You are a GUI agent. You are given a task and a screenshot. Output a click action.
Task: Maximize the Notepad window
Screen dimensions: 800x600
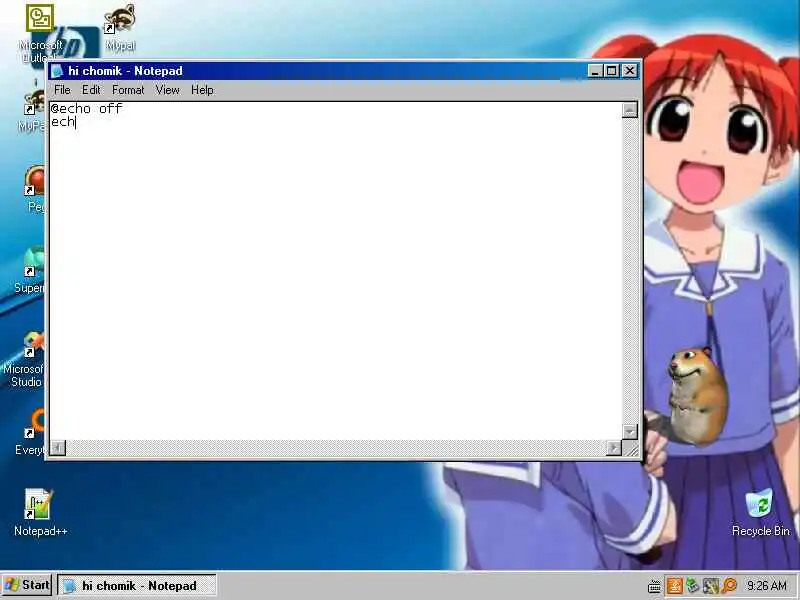point(612,71)
